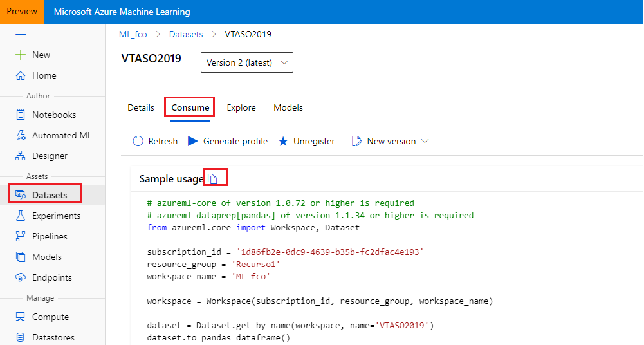Screen dimensions: 644x345
Task: Select the Models tab of dataset
Action: 288,107
